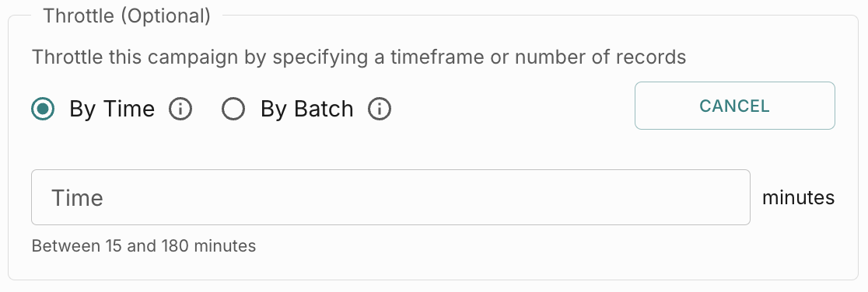Click the Time placeholder text
This screenshot has height=292, width=868.
tap(77, 197)
